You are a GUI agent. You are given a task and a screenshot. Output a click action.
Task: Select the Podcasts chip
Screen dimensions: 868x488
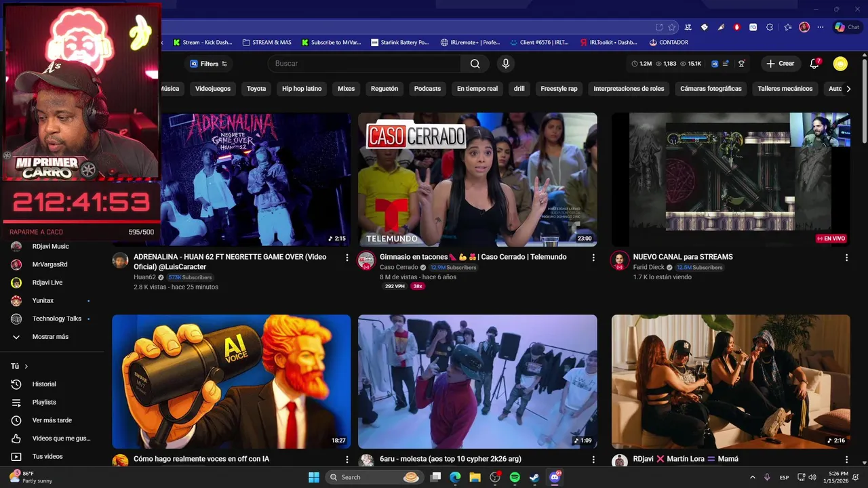coord(427,89)
